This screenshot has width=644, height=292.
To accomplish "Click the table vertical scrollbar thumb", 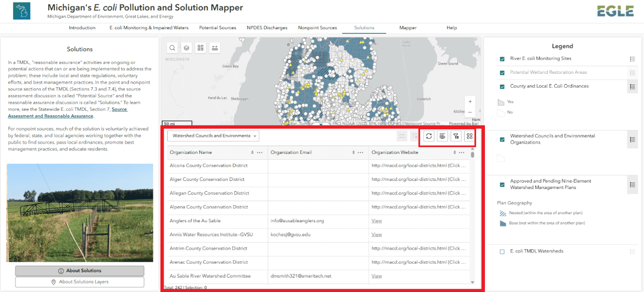I will point(472,155).
